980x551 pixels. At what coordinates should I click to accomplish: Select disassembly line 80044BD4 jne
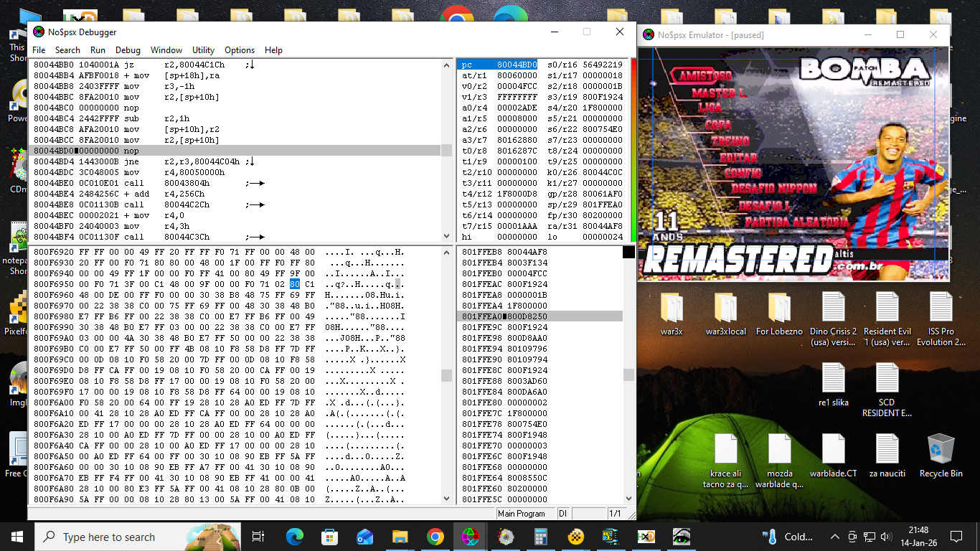[235, 161]
